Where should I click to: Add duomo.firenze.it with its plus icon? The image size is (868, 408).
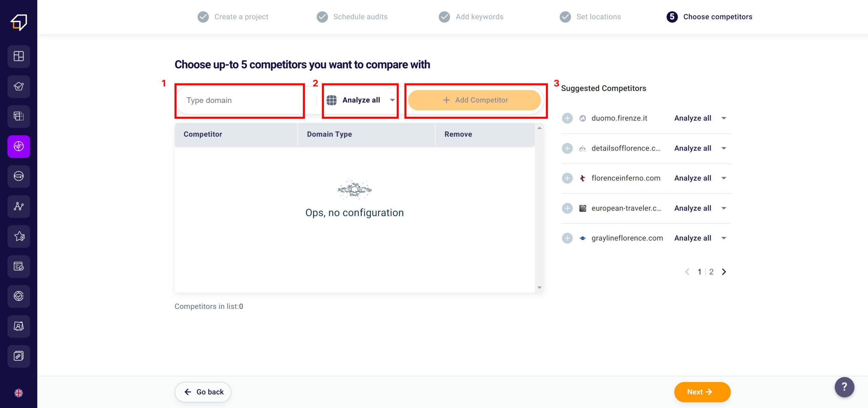567,118
